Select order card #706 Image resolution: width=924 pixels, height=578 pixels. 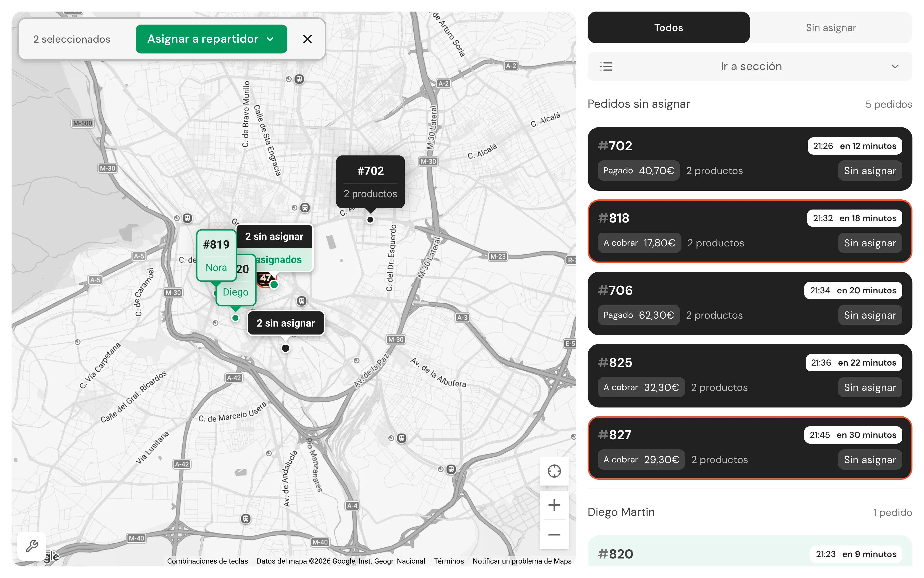pyautogui.click(x=750, y=303)
